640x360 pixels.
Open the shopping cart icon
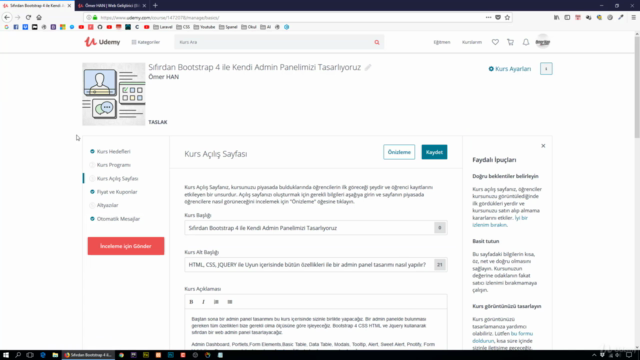510,42
